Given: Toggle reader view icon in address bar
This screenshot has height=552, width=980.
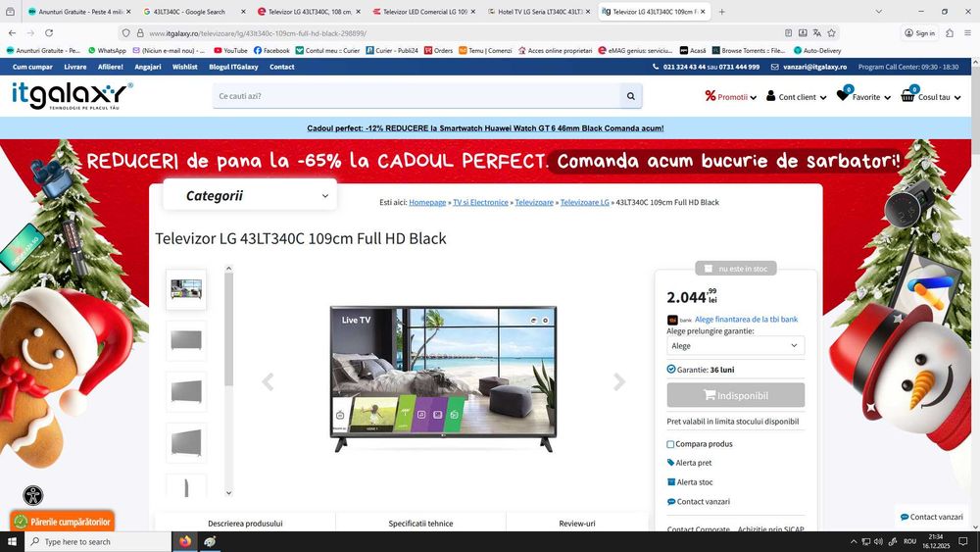Looking at the screenshot, I should tap(788, 33).
